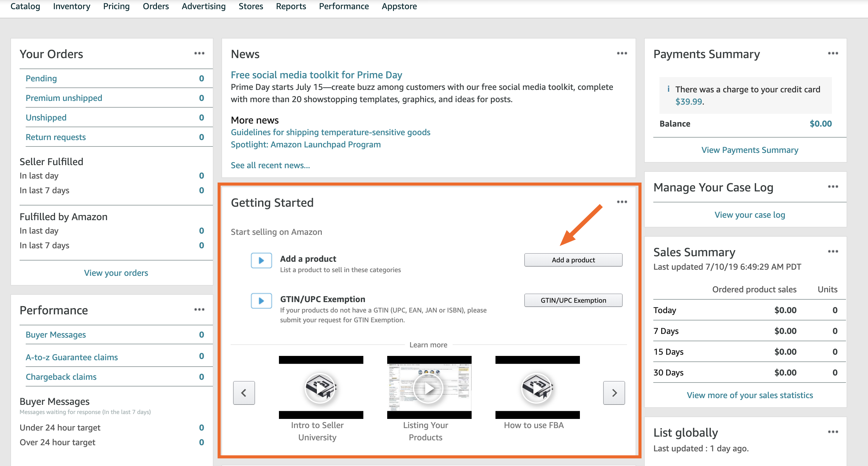Viewport: 868px width, 466px height.
Task: Open the Performance menu in top navigation
Action: click(x=344, y=6)
